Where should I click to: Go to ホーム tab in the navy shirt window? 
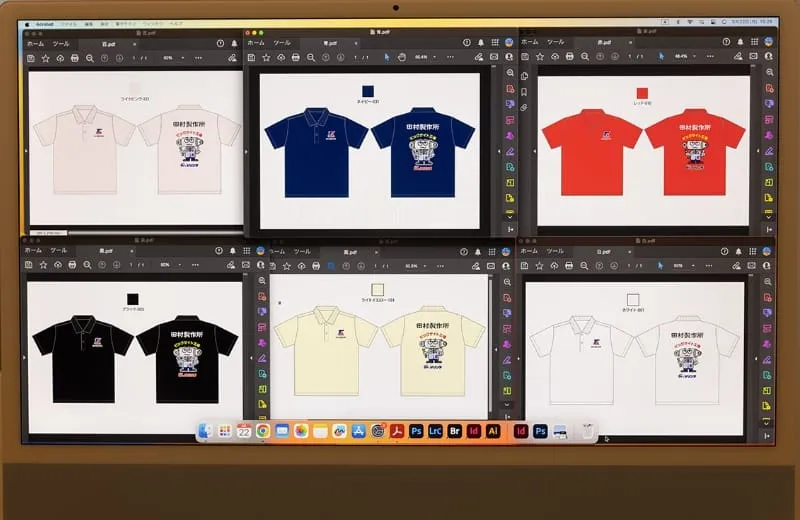[256, 43]
